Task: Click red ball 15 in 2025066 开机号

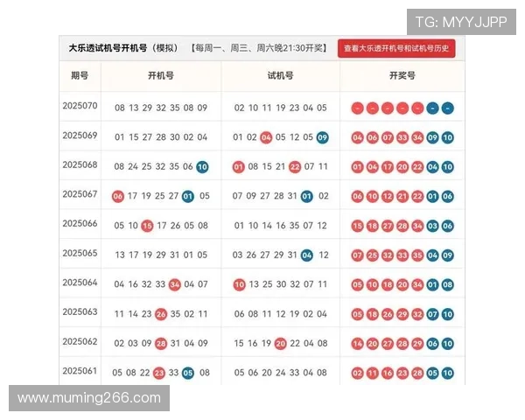Action: pyautogui.click(x=147, y=226)
